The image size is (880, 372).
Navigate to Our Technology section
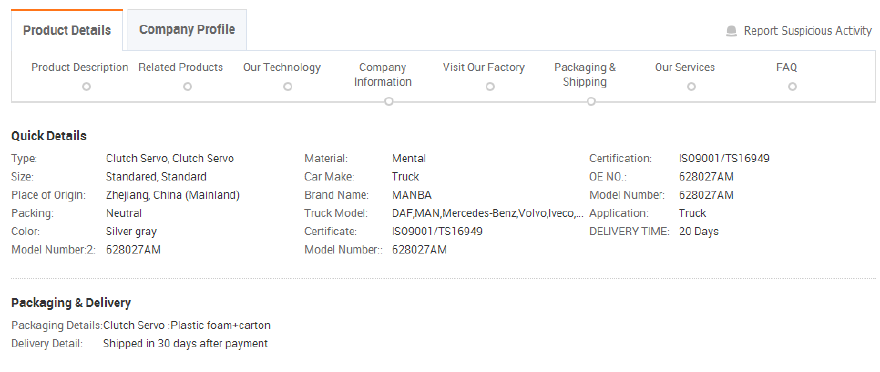click(282, 67)
